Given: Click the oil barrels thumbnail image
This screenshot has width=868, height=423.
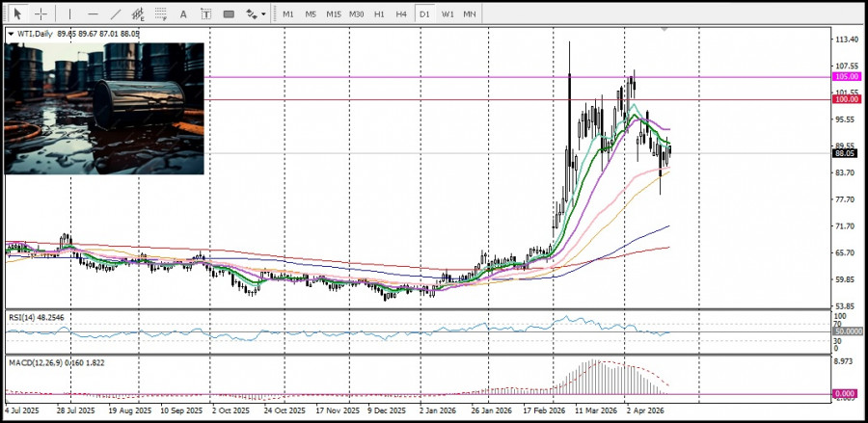Looking at the screenshot, I should tap(105, 108).
